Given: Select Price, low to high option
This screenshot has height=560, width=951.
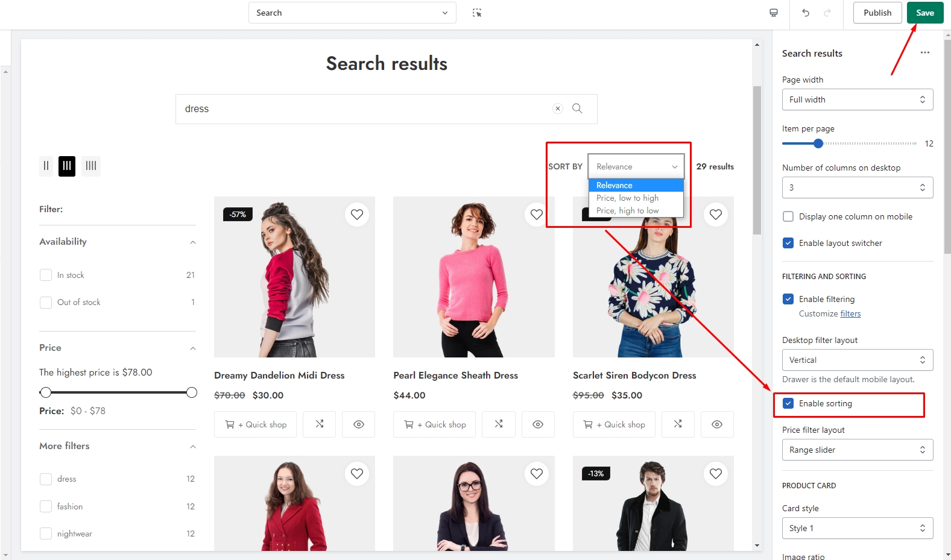Looking at the screenshot, I should tap(627, 198).
